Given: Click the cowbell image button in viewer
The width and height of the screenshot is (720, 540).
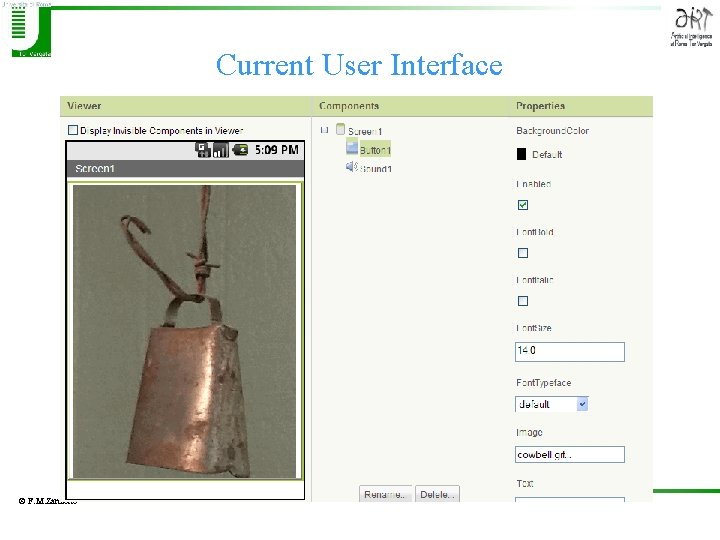Looking at the screenshot, I should pos(185,331).
